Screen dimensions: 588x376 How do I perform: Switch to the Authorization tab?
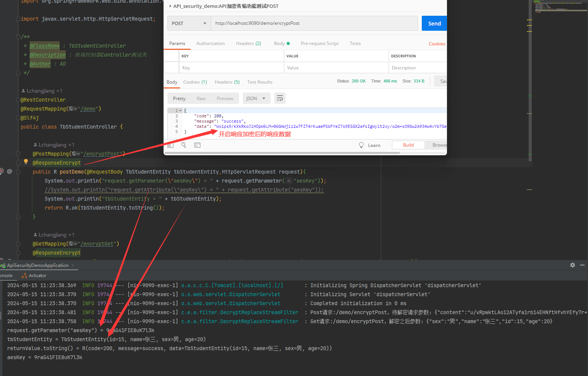(211, 43)
